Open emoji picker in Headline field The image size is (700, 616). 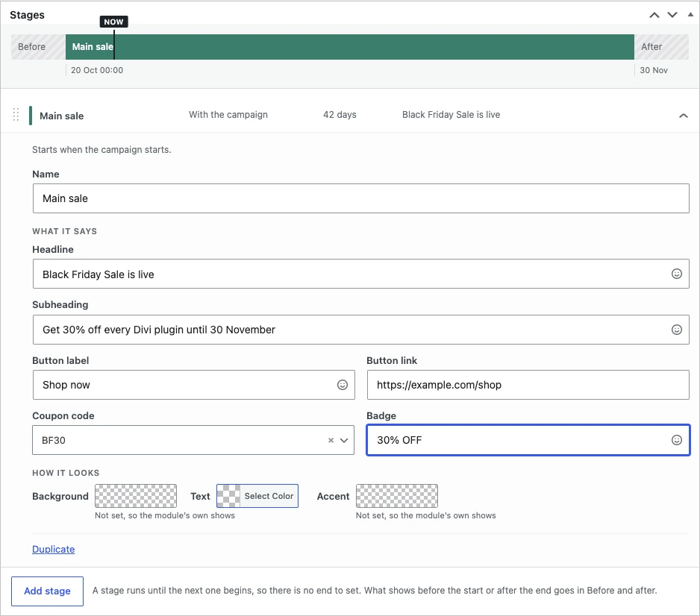click(676, 274)
